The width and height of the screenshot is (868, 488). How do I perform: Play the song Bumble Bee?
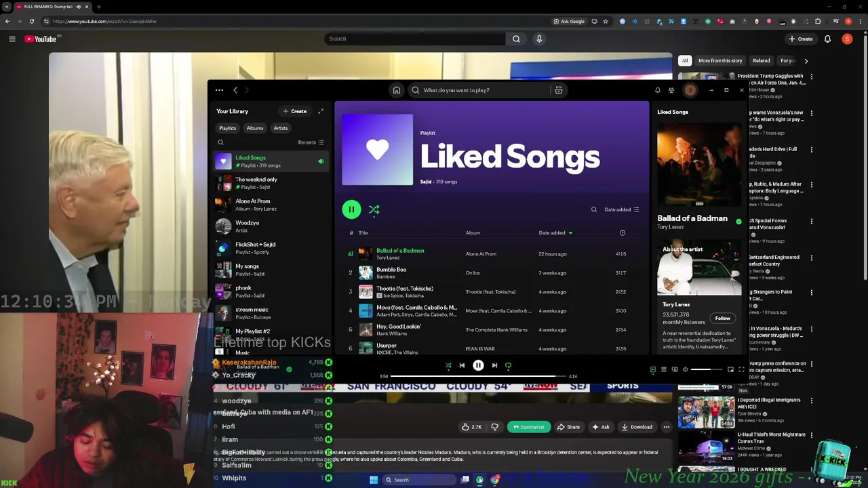[391, 270]
